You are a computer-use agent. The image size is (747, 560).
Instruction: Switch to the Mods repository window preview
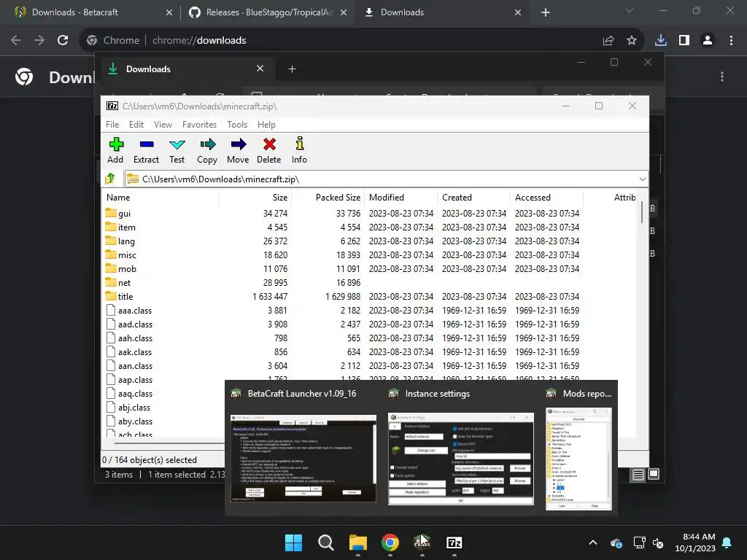tap(578, 448)
